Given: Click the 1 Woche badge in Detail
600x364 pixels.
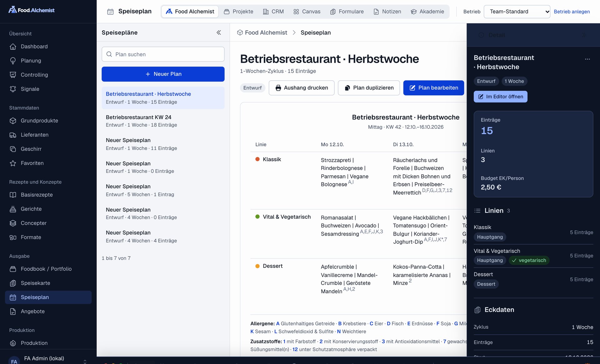Looking at the screenshot, I should 514,81.
